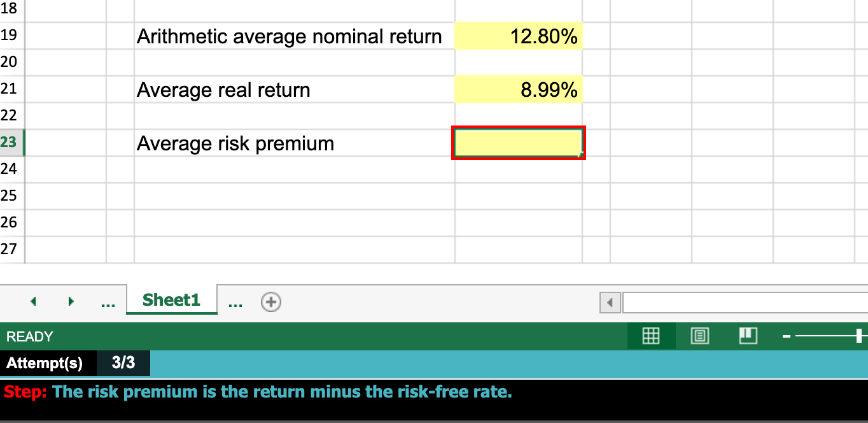Select the cell showing 12.80%
This screenshot has height=423, width=868.
coord(518,36)
